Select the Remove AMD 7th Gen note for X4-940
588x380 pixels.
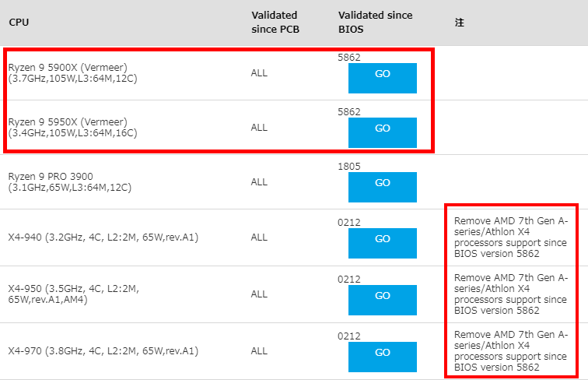click(511, 237)
